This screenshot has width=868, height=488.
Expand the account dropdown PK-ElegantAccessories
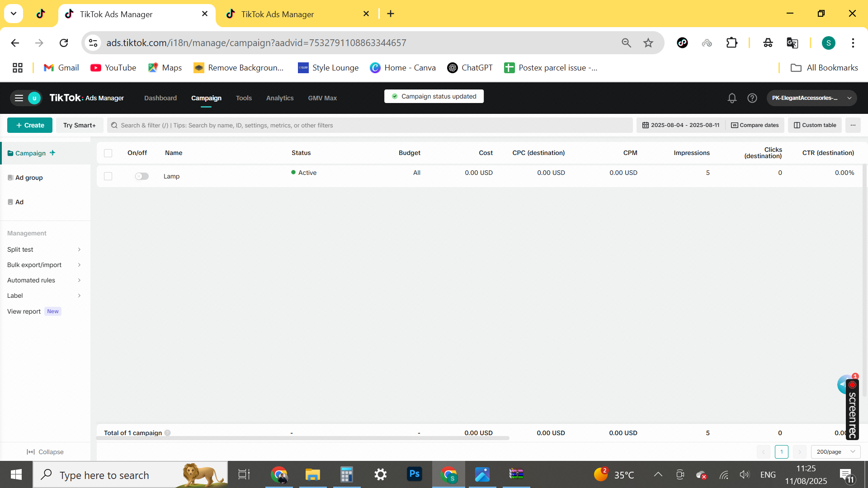[811, 98]
